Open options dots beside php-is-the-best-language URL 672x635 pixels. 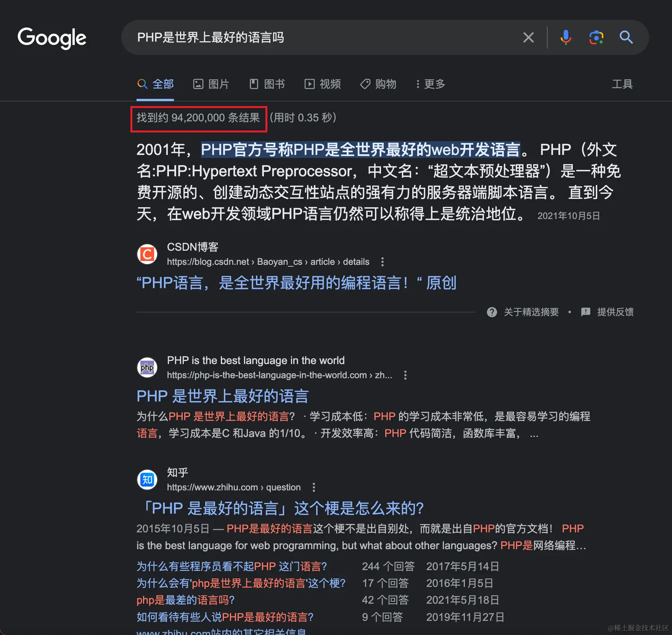405,375
